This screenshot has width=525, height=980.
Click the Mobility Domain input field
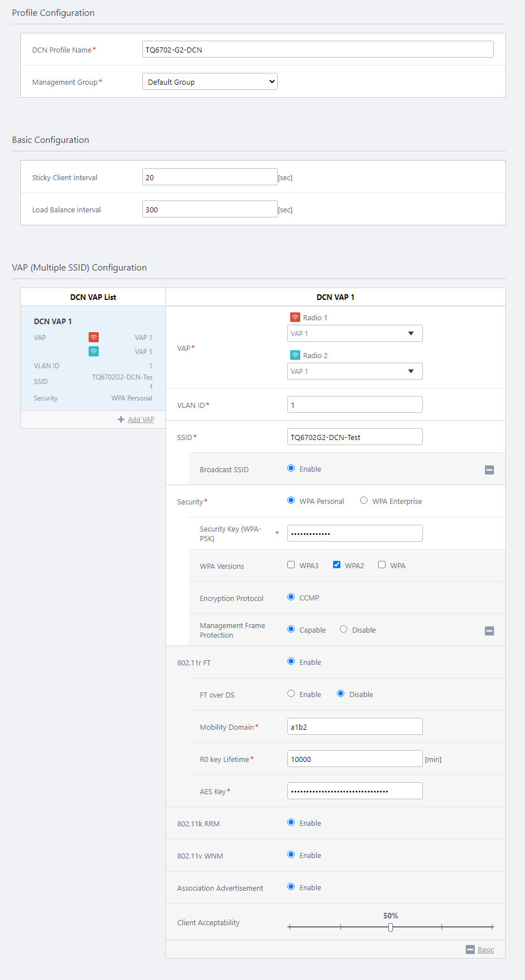point(355,727)
